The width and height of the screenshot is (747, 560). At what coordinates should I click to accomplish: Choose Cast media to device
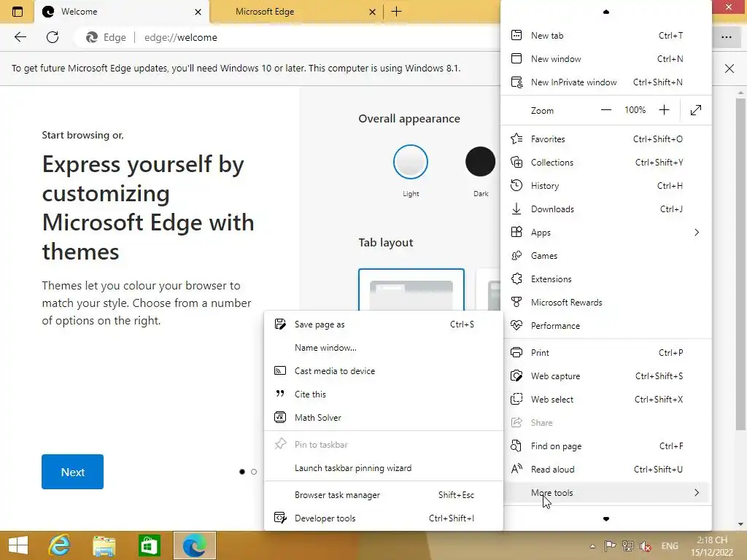pos(384,371)
